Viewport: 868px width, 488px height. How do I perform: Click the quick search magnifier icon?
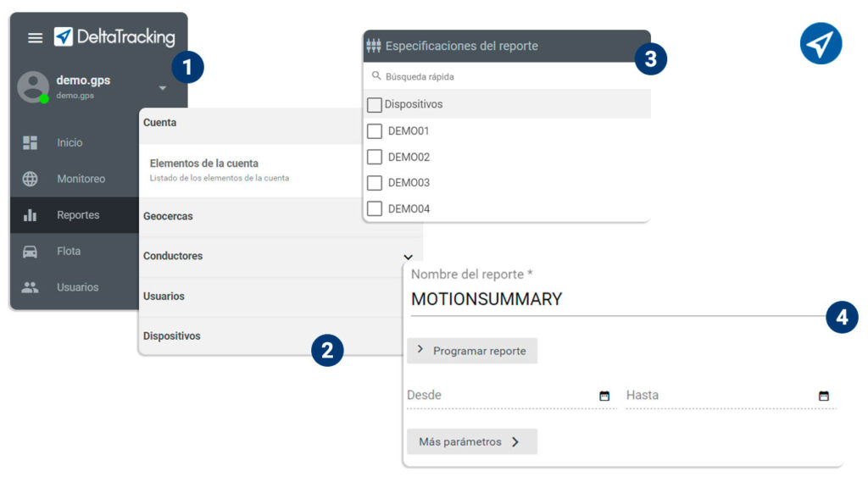pos(376,75)
